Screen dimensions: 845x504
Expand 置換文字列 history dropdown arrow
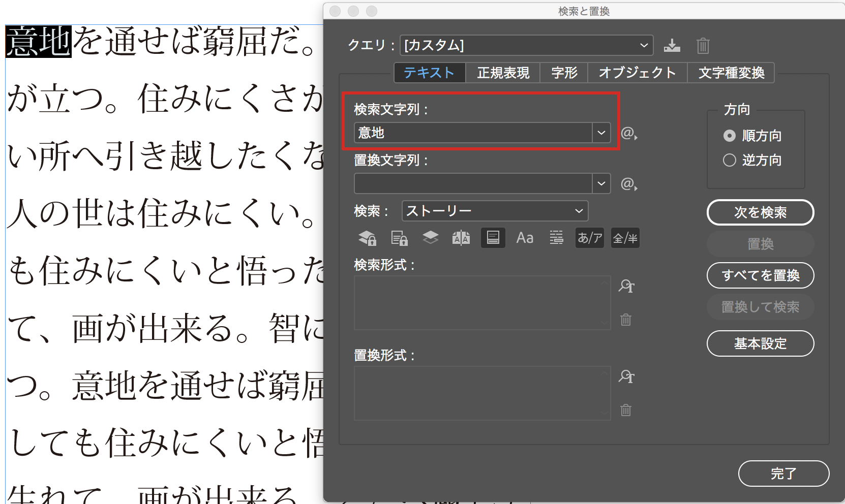coord(601,183)
